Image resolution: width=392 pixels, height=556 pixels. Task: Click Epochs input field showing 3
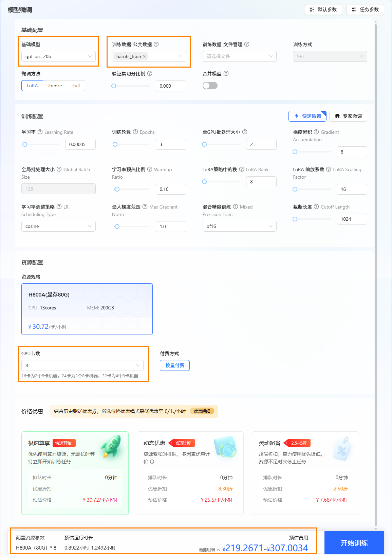171,144
